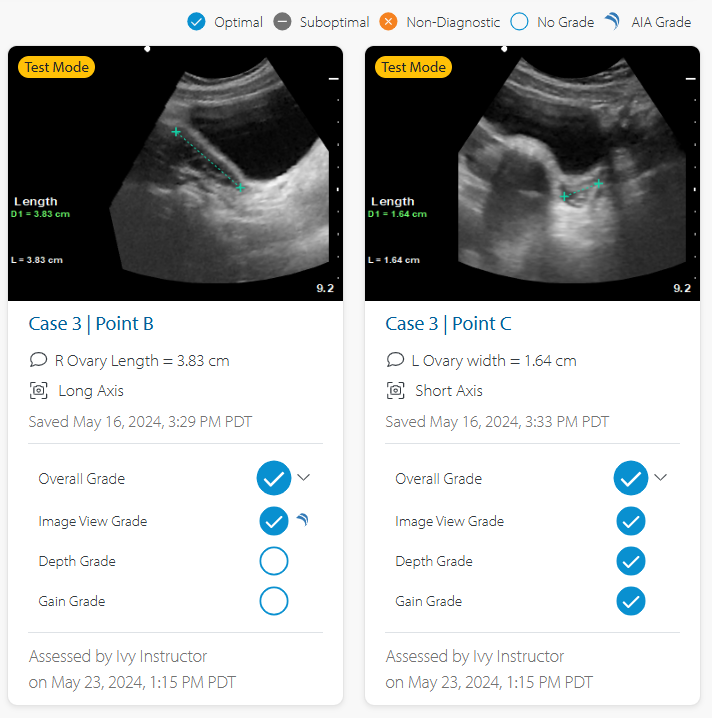Click the Optimal checkmark icon in the legend

[197, 22]
